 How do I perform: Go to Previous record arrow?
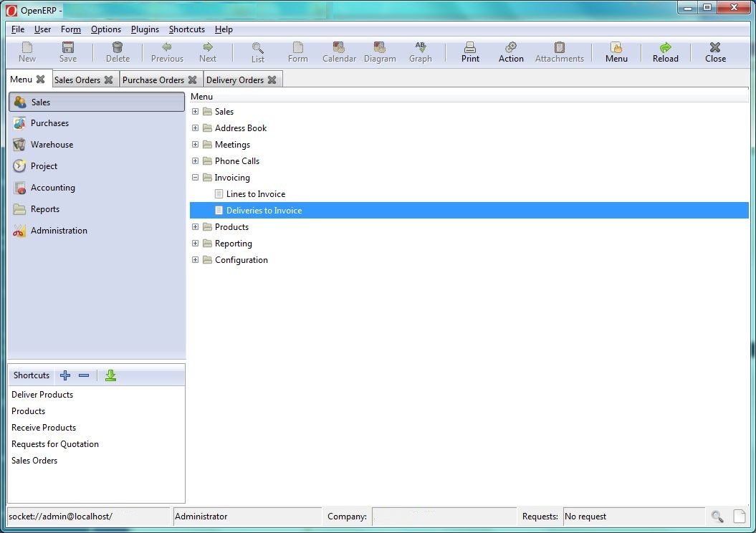tap(167, 47)
